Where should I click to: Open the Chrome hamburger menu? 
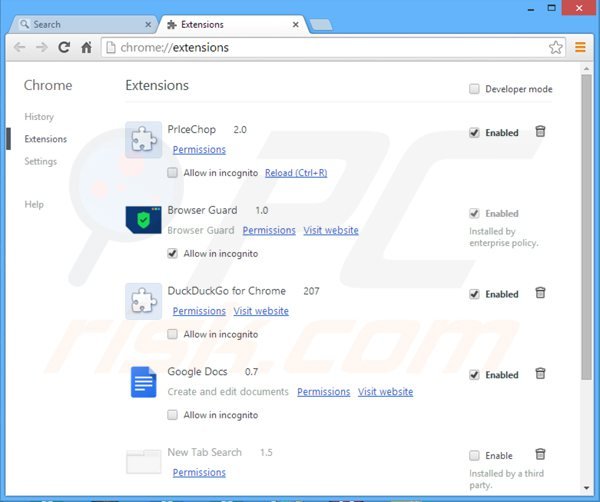click(580, 47)
